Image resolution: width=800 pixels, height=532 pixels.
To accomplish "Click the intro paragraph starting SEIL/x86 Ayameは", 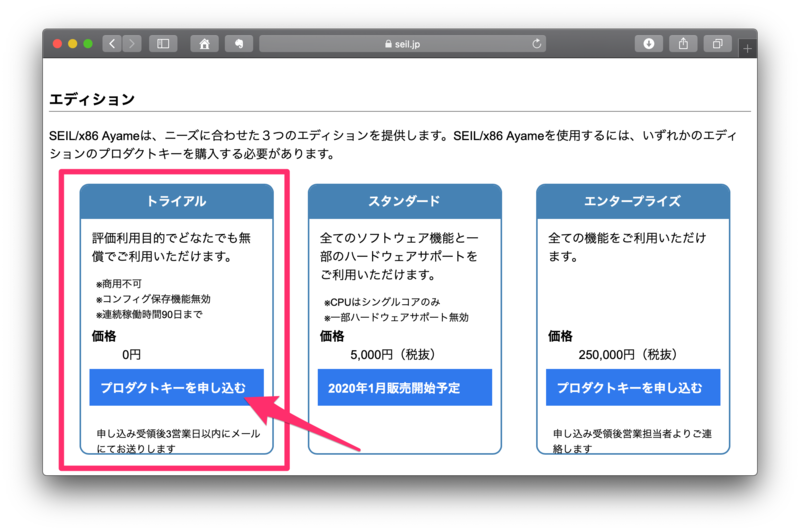I will [393, 144].
